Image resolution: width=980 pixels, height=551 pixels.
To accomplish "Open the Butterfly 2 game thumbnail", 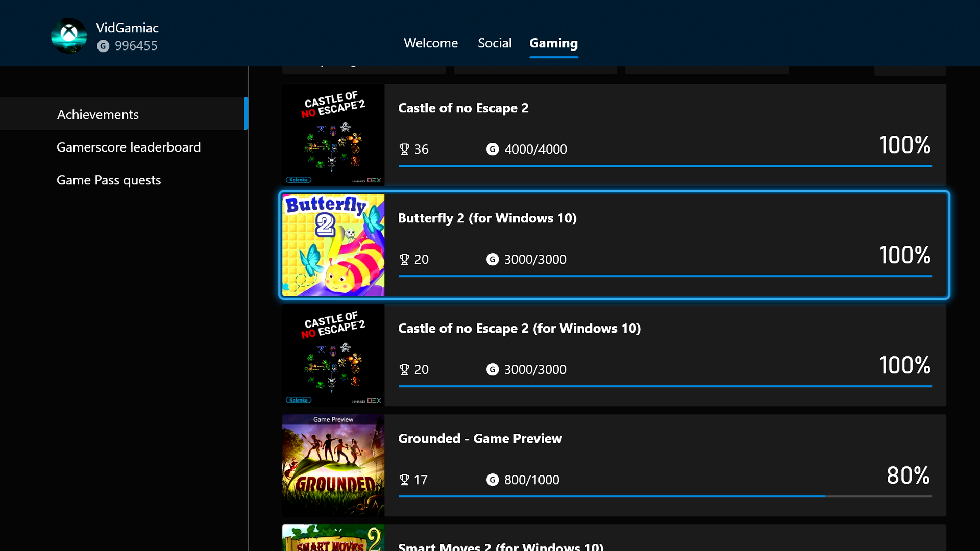I will [333, 245].
